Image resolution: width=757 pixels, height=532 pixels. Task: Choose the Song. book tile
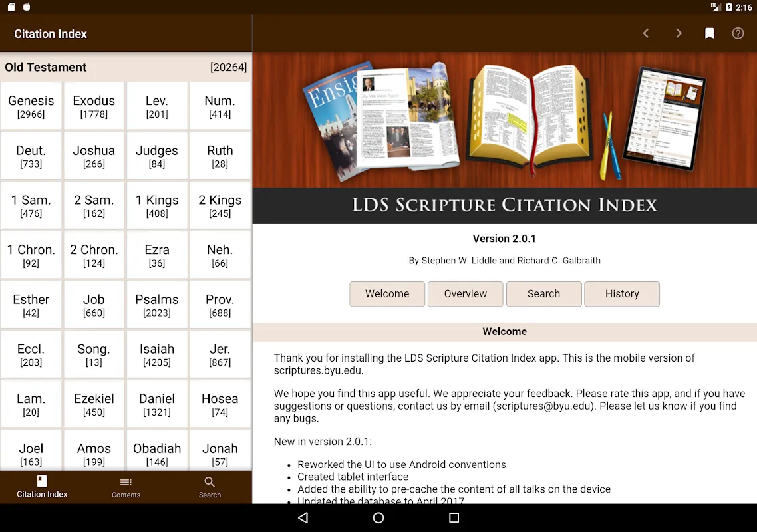pos(94,355)
